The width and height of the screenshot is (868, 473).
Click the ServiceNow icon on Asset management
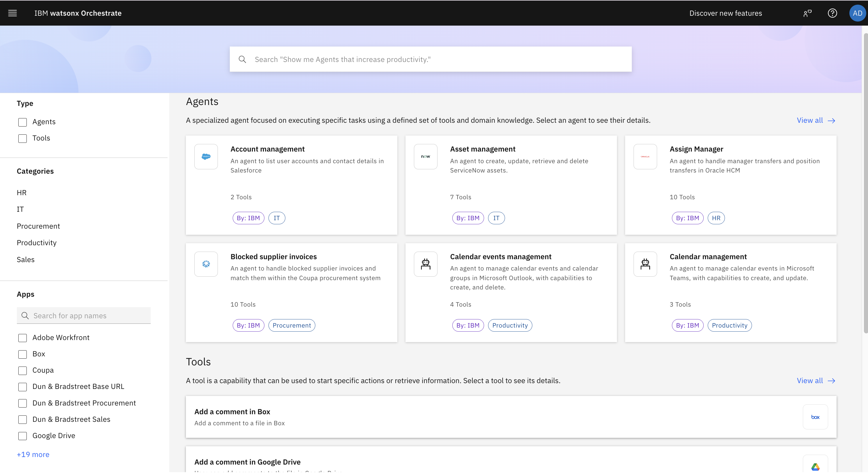coord(425,157)
